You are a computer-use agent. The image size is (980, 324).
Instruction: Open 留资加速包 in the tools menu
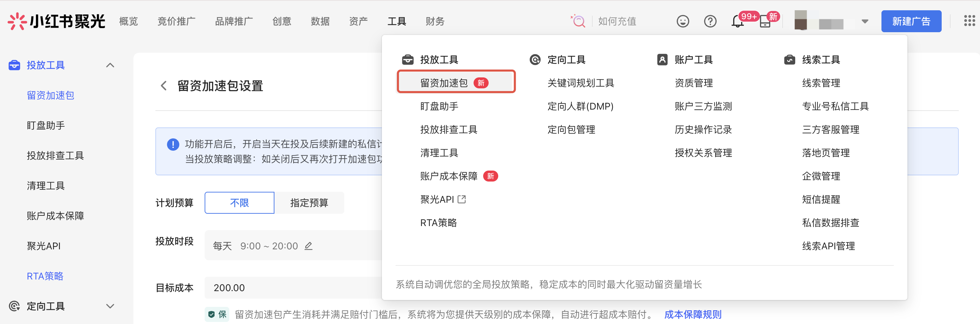click(443, 83)
